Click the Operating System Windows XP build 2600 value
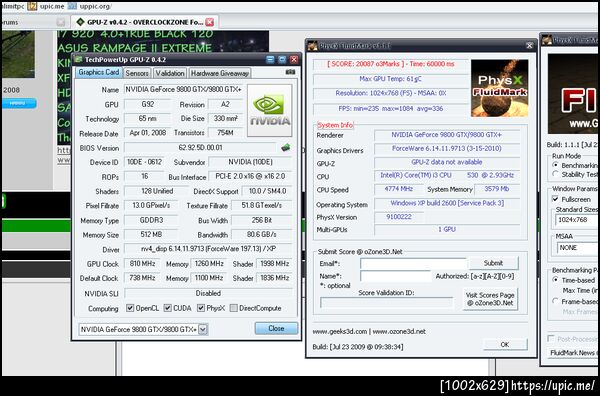The height and width of the screenshot is (396, 600). (x=447, y=203)
